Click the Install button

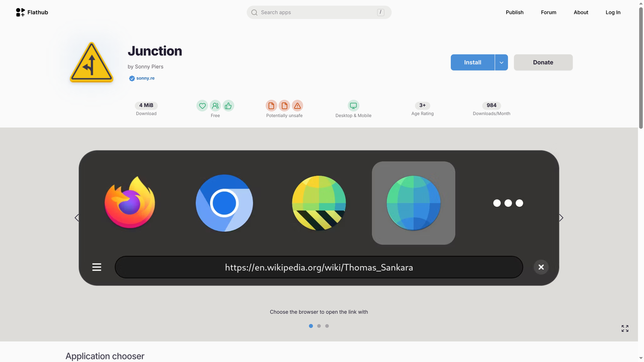[x=473, y=63]
